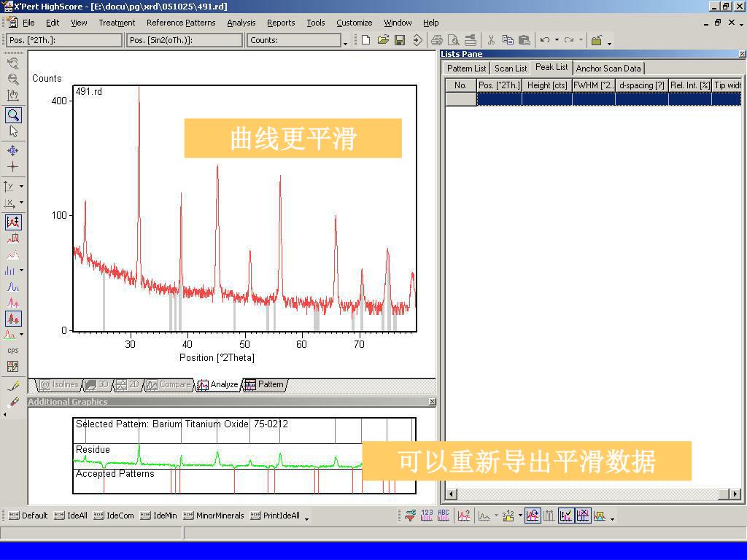
Task: Click the Paste clipboard icon
Action: [525, 41]
